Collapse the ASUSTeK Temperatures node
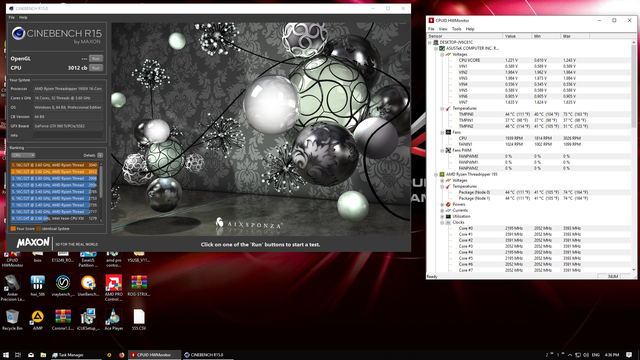 point(442,109)
